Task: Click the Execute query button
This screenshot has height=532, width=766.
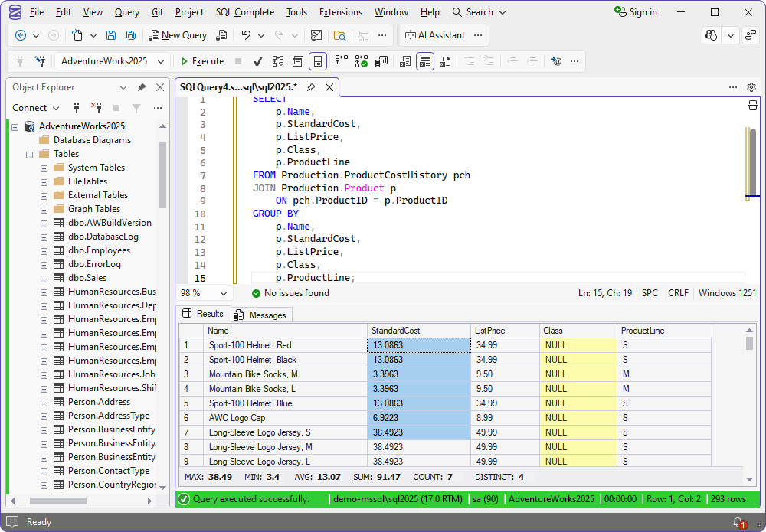Action: (x=202, y=61)
